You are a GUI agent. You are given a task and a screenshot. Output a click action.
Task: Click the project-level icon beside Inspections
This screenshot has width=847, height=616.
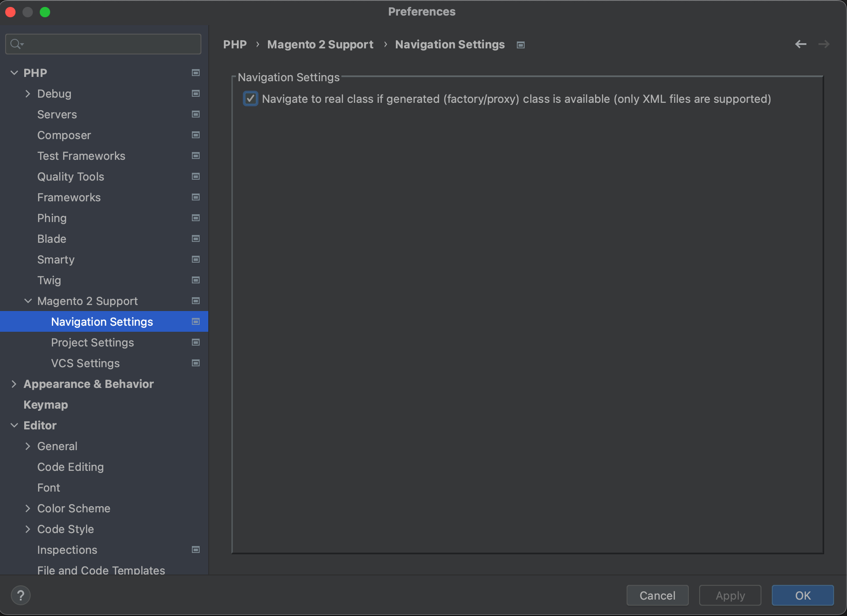click(196, 549)
